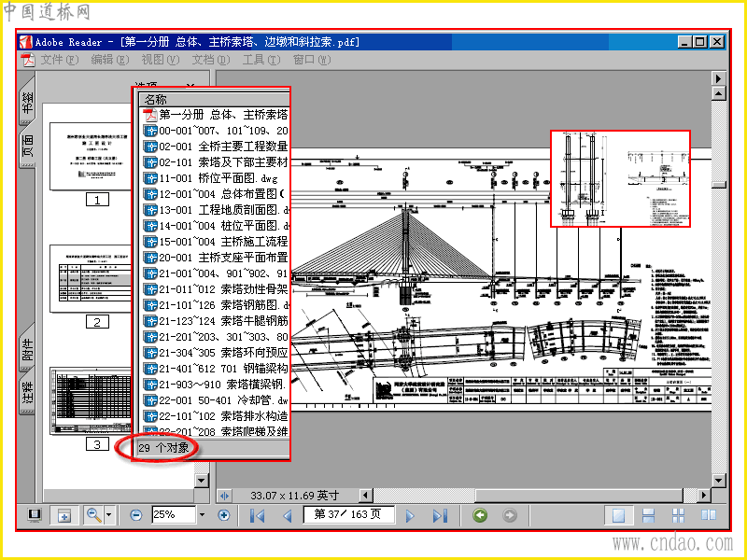Jump to last page arrow icon

click(440, 515)
